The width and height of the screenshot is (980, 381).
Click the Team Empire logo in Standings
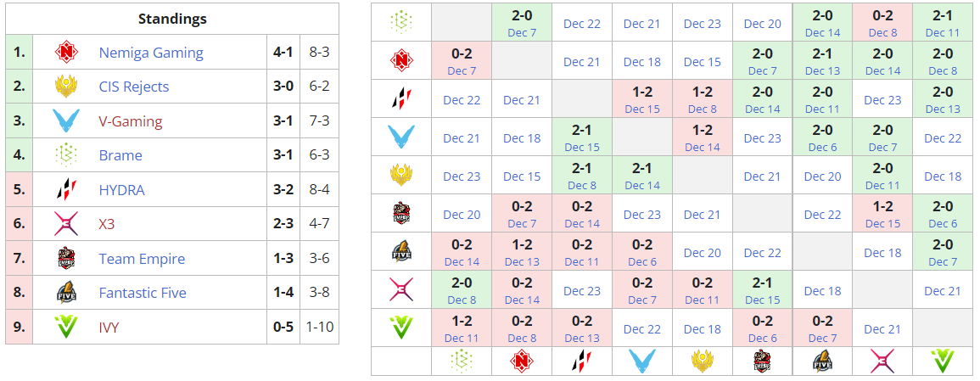click(x=66, y=259)
